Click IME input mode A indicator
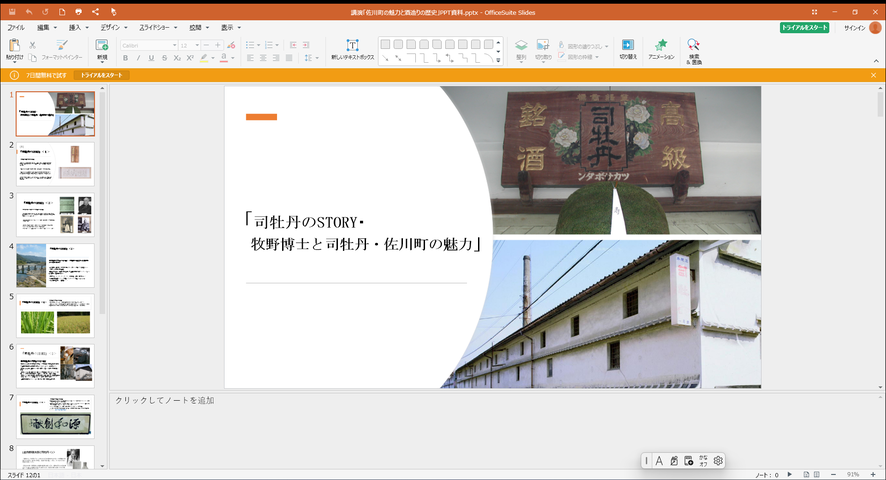Screen dimensions: 886x480 click(659, 461)
